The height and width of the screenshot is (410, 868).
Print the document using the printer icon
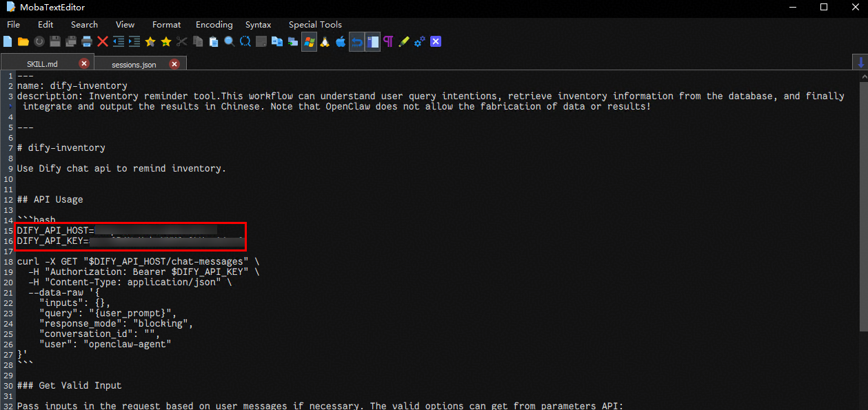tap(87, 42)
